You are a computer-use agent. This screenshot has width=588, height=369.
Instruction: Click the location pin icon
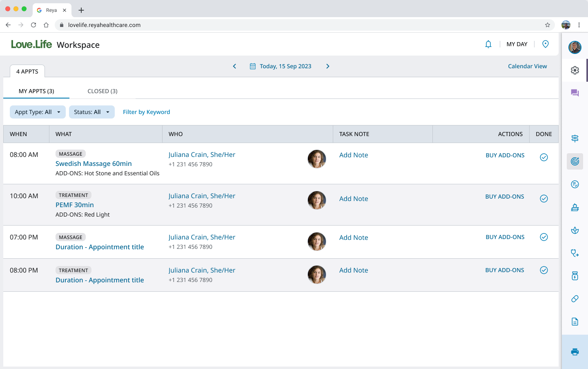545,44
